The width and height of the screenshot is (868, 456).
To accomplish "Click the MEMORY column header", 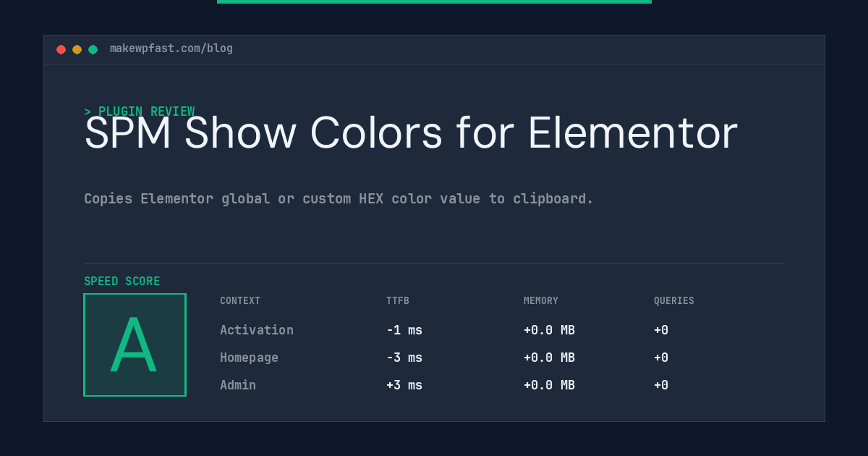I will (541, 300).
